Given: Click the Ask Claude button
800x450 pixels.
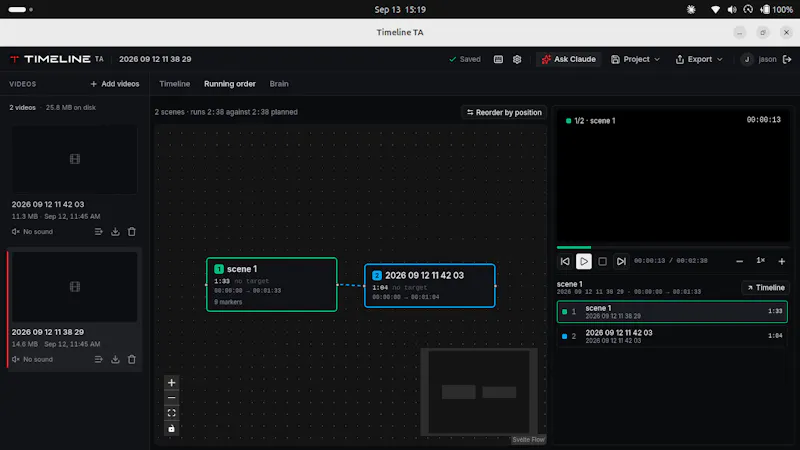Looking at the screenshot, I should coord(568,59).
